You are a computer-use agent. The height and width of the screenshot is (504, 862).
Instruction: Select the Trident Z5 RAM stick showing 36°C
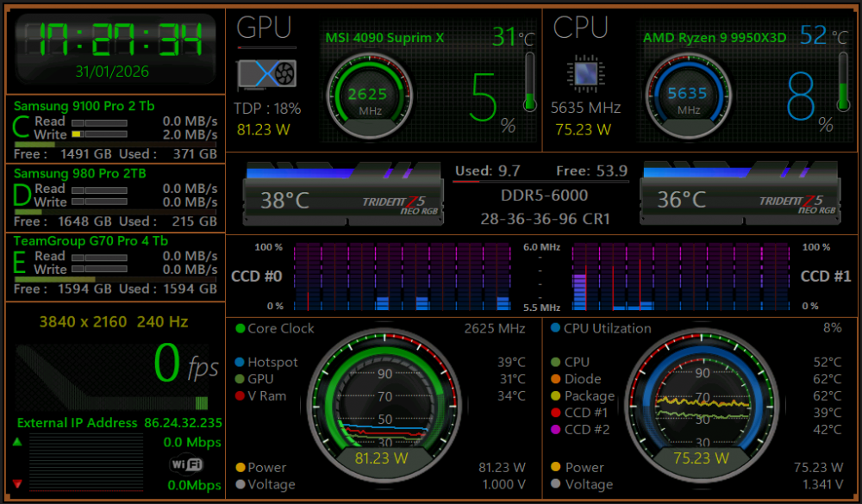739,195
